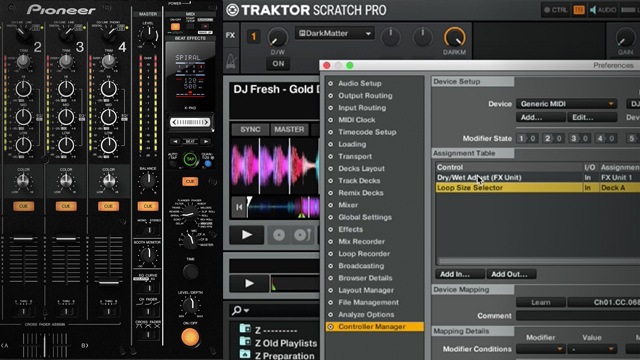Image resolution: width=640 pixels, height=360 pixels.
Task: Click the orange effect ON/OFF button on the mixer
Action: pyautogui.click(x=190, y=337)
